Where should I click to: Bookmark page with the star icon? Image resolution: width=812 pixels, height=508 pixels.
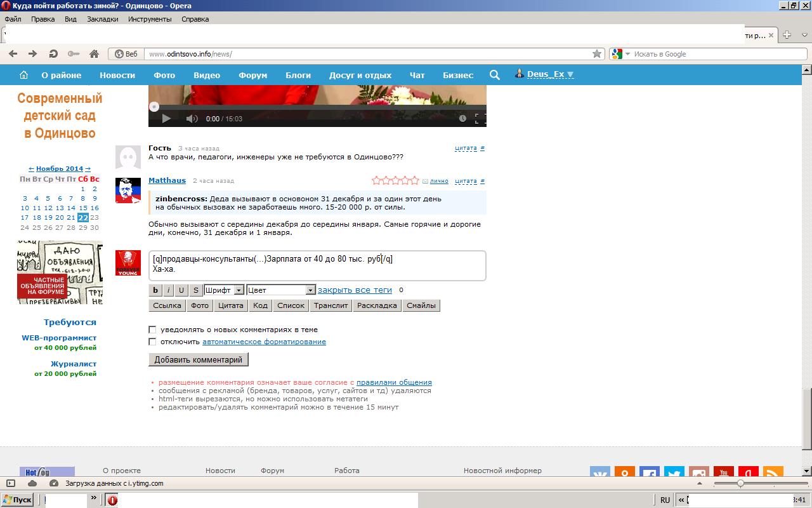[596, 54]
